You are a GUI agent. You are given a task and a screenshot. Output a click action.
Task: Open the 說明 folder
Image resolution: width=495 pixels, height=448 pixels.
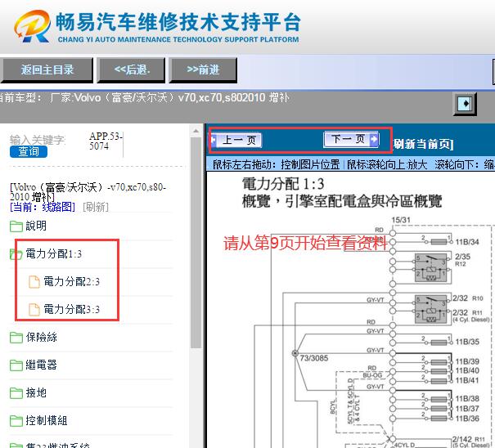tap(36, 226)
